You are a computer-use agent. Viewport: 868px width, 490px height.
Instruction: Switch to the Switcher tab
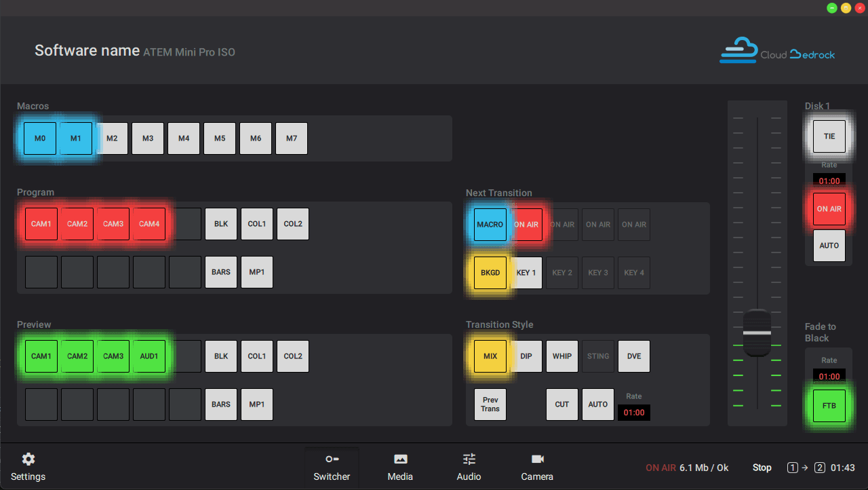332,467
